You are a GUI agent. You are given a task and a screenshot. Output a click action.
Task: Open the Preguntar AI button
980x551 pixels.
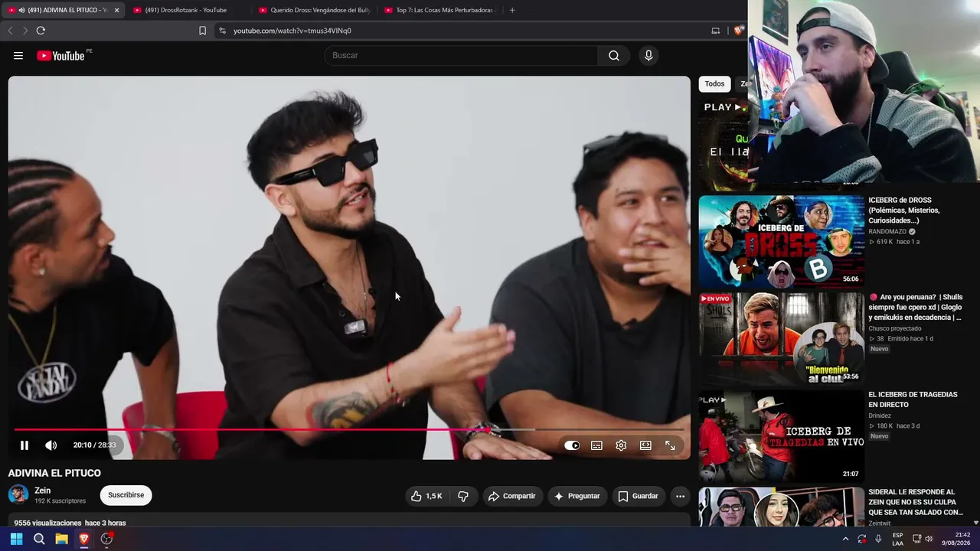click(577, 496)
